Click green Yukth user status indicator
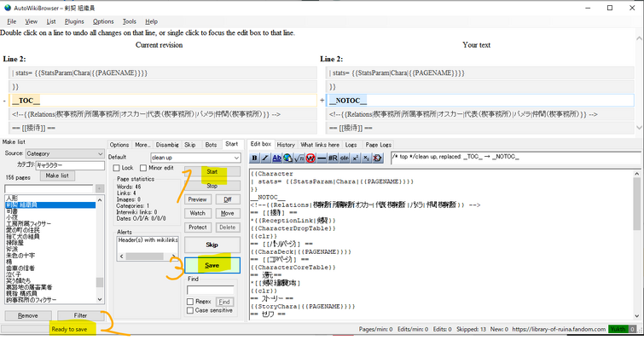This screenshot has height=340, width=644. pyautogui.click(x=618, y=329)
